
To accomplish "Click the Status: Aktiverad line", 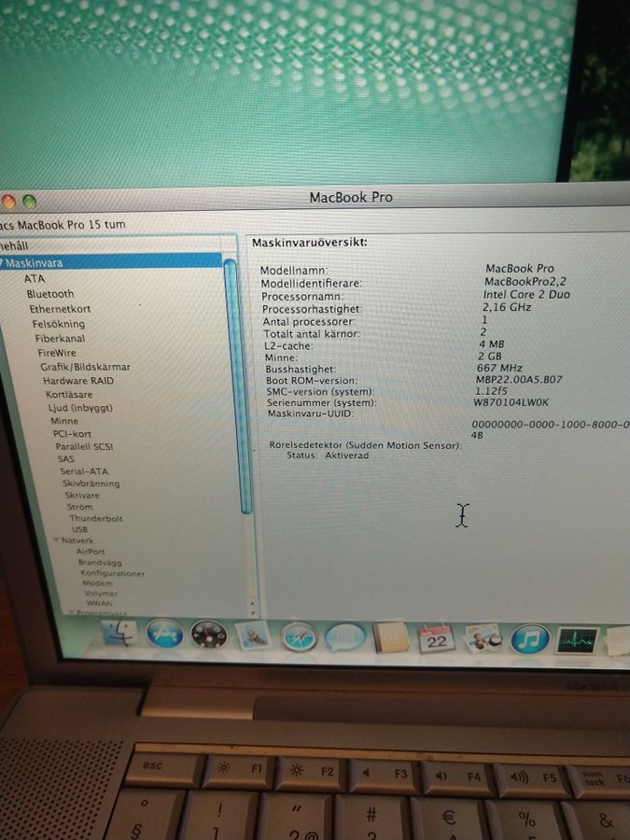I will tap(328, 455).
